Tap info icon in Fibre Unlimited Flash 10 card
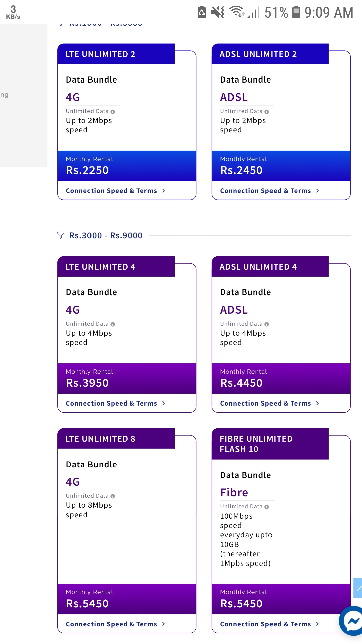 [x=267, y=507]
